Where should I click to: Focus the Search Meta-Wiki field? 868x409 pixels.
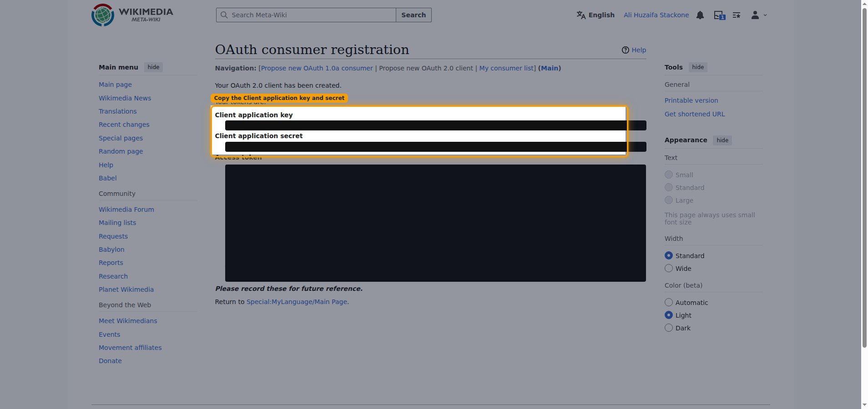[x=306, y=15]
